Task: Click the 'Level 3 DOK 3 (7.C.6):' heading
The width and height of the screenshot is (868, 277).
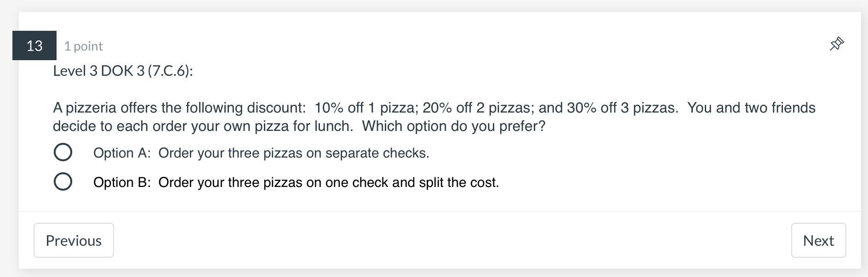Action: (x=123, y=71)
